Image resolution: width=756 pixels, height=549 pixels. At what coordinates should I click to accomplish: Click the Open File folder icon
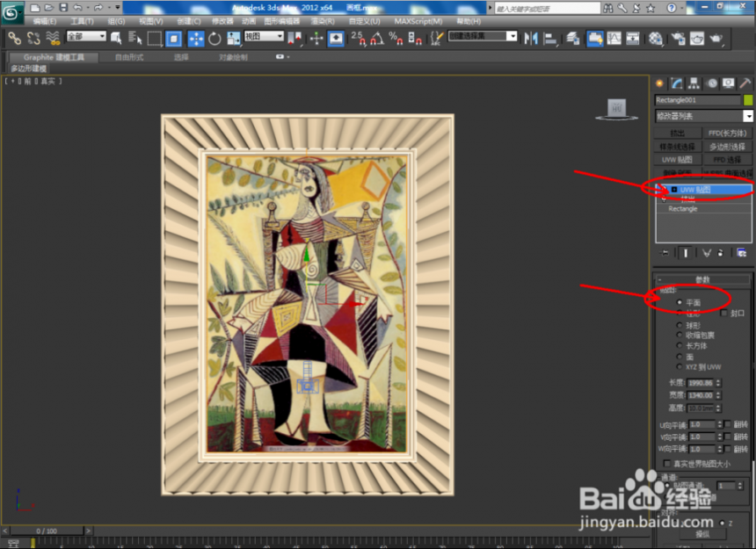[48, 7]
